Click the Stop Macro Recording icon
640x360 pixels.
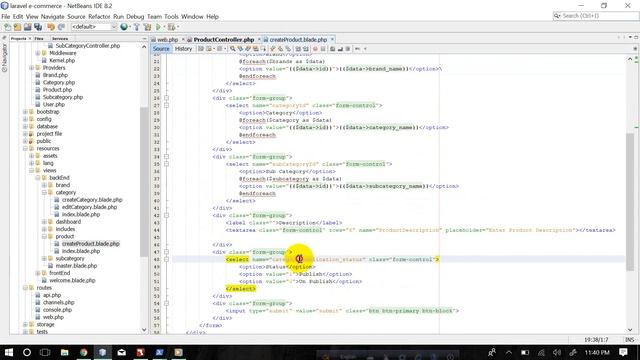tap(323, 49)
